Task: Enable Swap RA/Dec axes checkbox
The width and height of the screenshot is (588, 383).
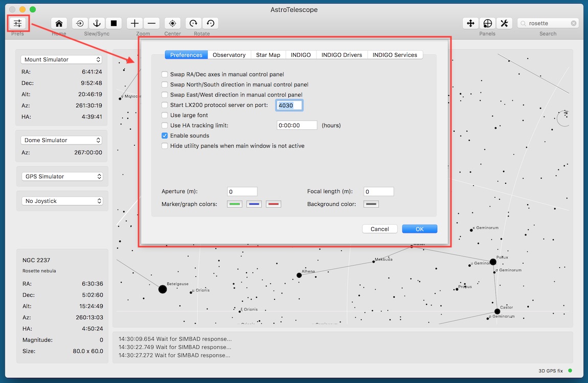Action: [165, 74]
